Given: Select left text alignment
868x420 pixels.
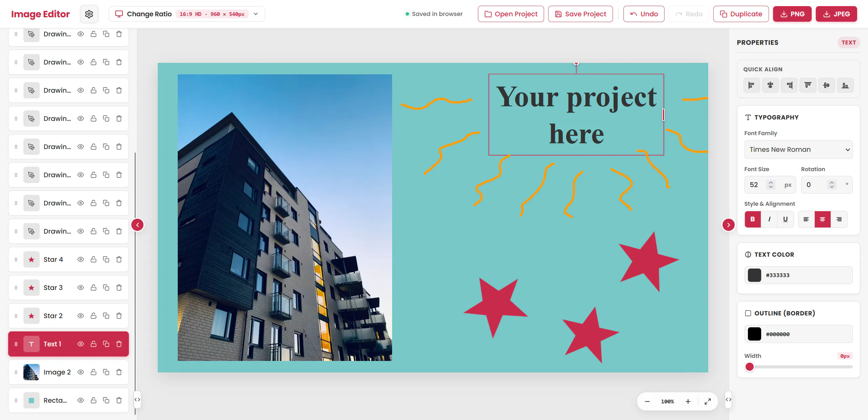Looking at the screenshot, I should tap(806, 219).
